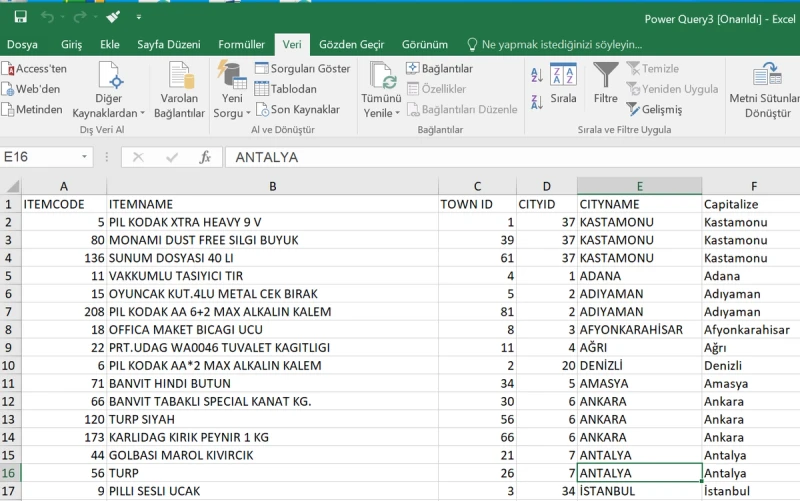800x501 pixels.
Task: Click Temizle to clear filter
Action: click(653, 68)
